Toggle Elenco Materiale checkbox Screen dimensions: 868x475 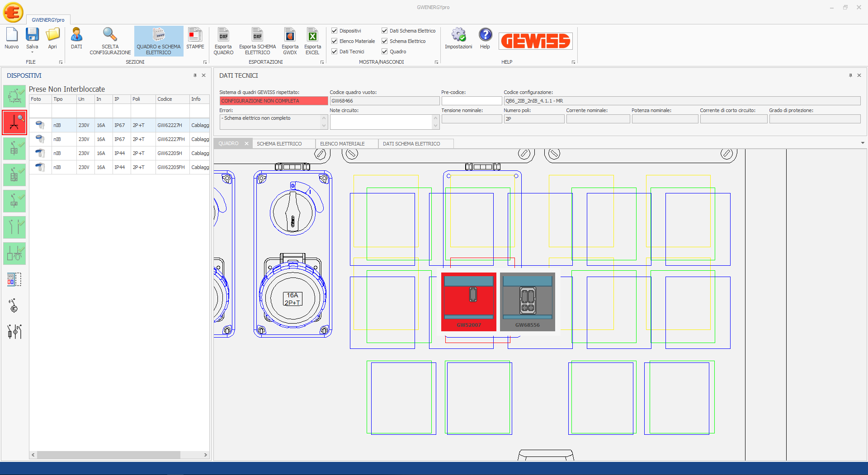point(335,41)
